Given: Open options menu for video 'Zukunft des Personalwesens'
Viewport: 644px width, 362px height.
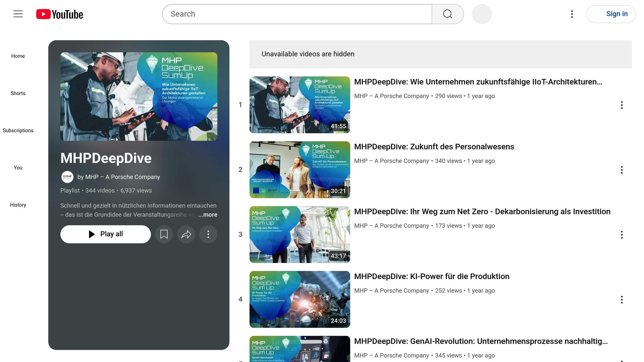Looking at the screenshot, I should pos(622,170).
